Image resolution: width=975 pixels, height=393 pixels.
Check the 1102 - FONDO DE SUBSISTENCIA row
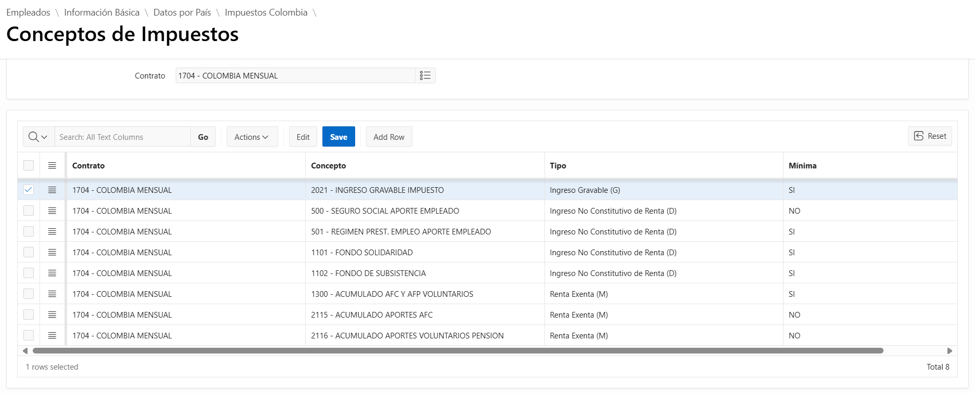[x=29, y=273]
